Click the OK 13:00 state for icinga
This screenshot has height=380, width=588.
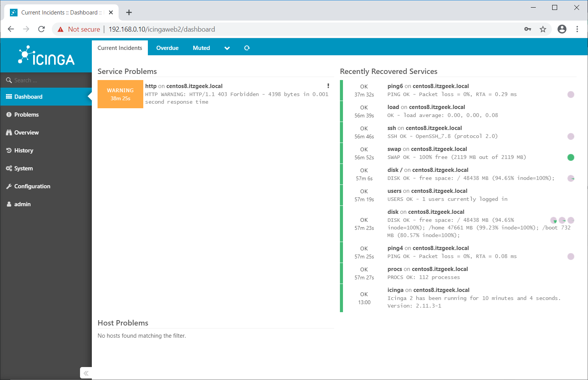pos(364,298)
